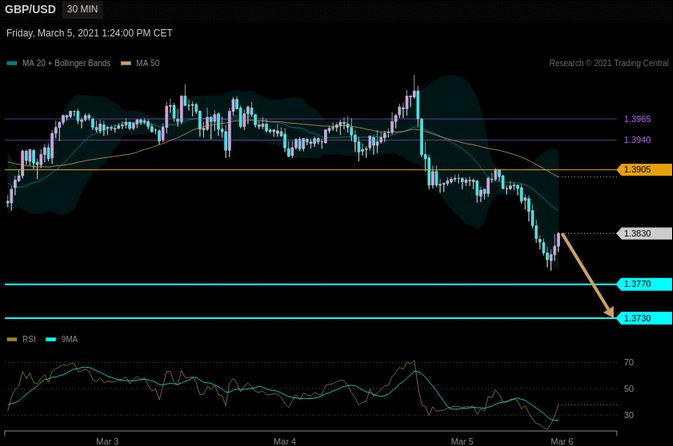Image resolution: width=673 pixels, height=446 pixels.
Task: Click the MA 50 legend label
Action: tap(148, 63)
